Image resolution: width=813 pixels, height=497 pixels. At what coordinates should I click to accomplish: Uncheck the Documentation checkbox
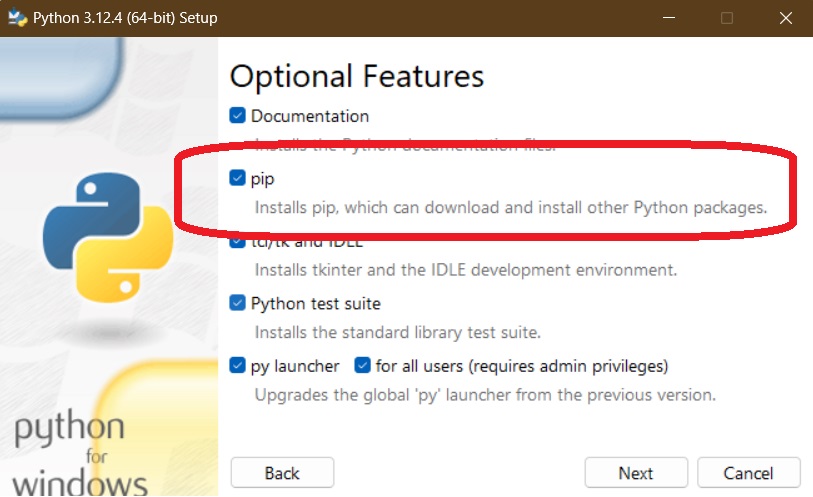point(238,116)
